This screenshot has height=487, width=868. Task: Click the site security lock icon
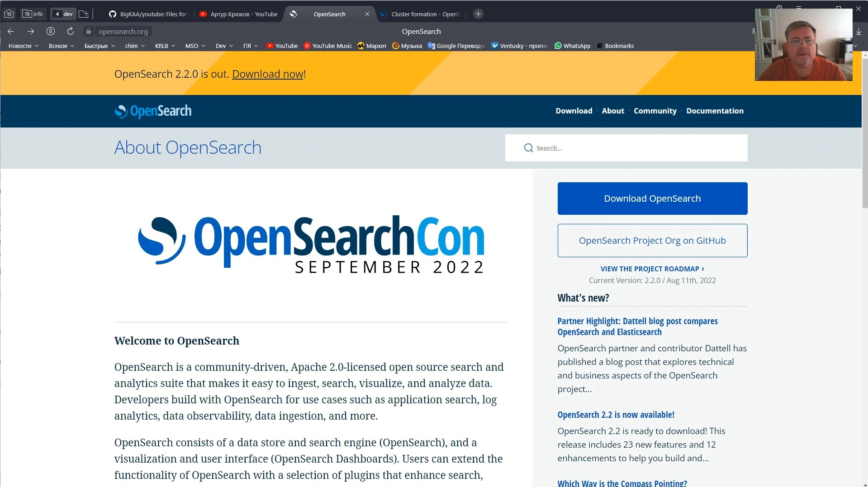pyautogui.click(x=89, y=31)
